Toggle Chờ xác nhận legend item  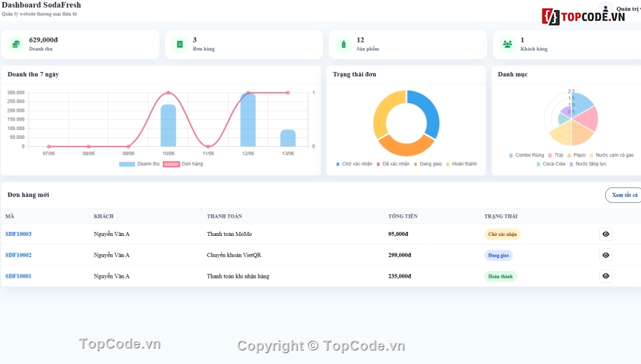click(354, 164)
